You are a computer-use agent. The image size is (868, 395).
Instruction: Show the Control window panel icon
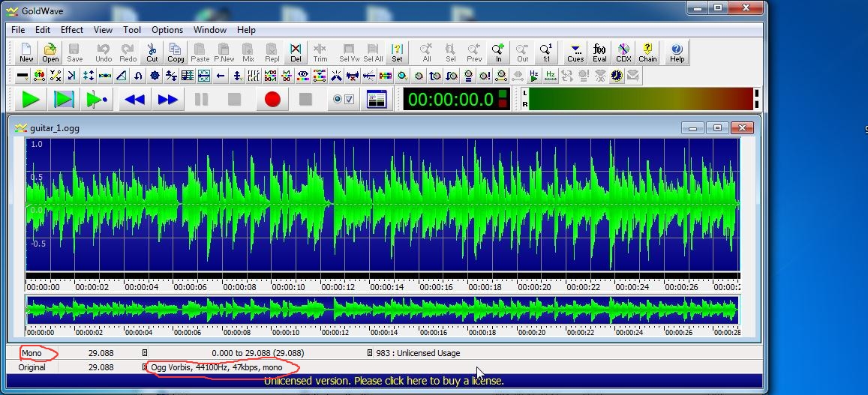[x=377, y=100]
